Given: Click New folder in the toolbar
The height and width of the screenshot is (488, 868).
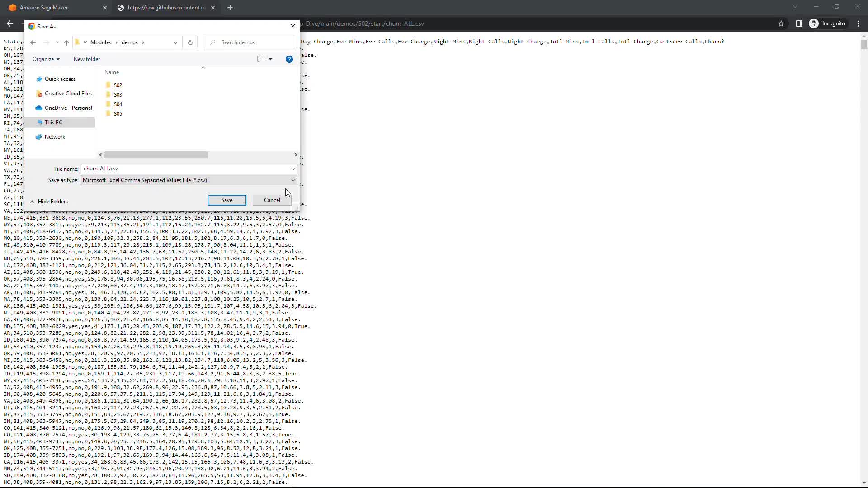Looking at the screenshot, I should point(87,59).
